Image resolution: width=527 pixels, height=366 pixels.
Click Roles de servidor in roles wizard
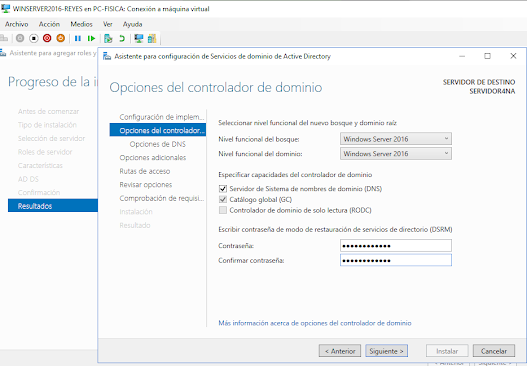45,152
